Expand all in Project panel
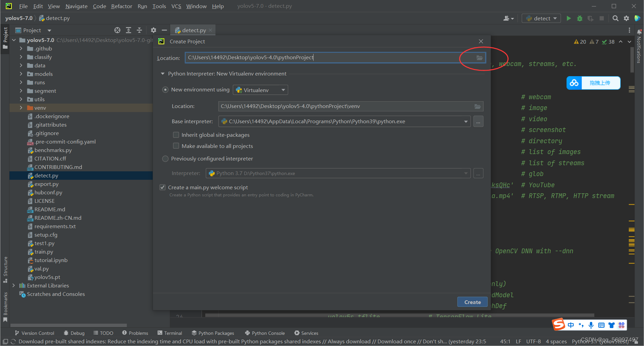Viewport: 644px width, 346px height. [129, 30]
